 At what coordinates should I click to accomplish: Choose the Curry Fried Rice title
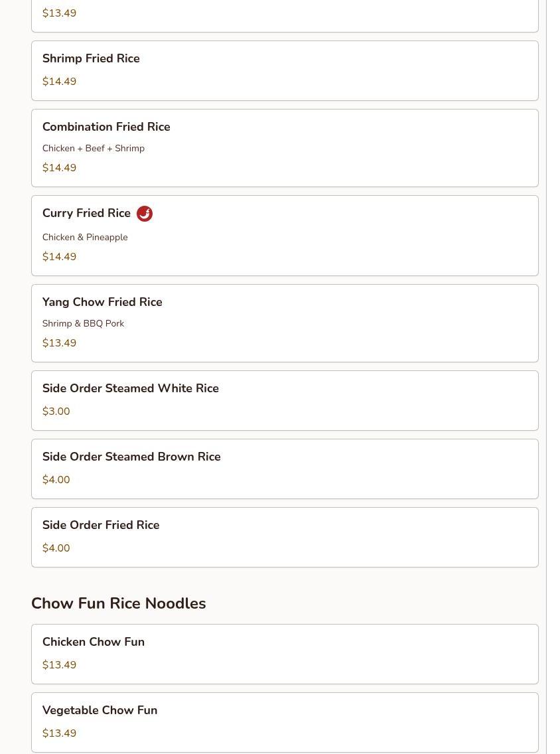(x=86, y=213)
